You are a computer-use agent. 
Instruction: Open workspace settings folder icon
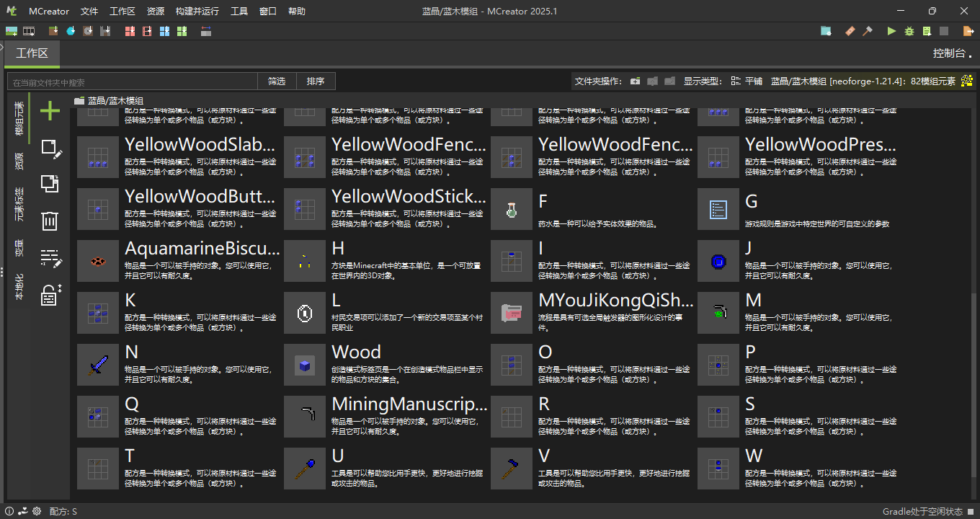[826, 31]
